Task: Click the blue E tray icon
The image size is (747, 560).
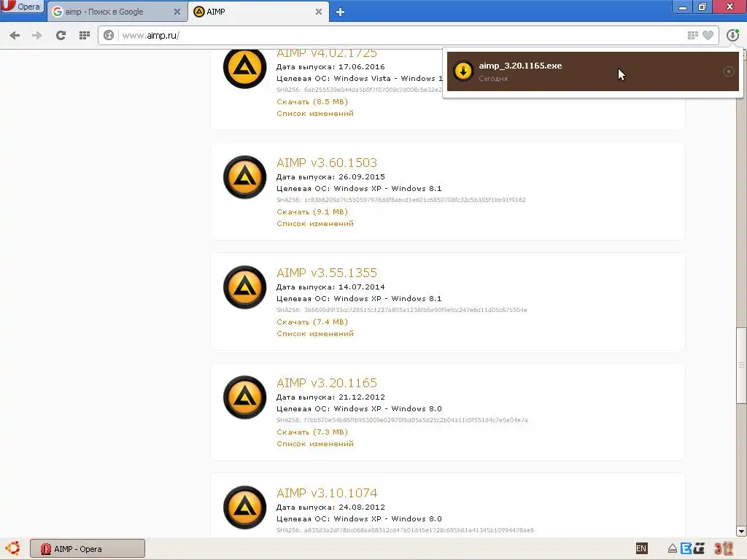Action: pos(686,548)
